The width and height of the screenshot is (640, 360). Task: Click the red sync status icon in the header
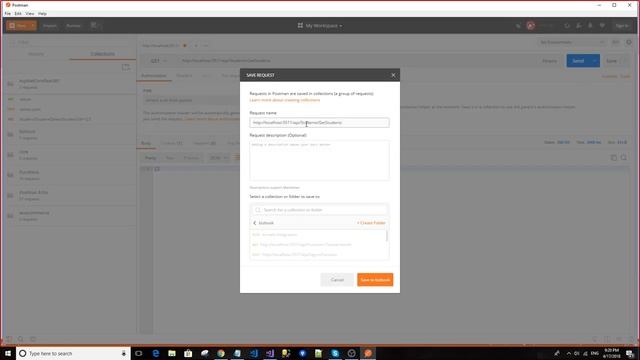pos(531,26)
